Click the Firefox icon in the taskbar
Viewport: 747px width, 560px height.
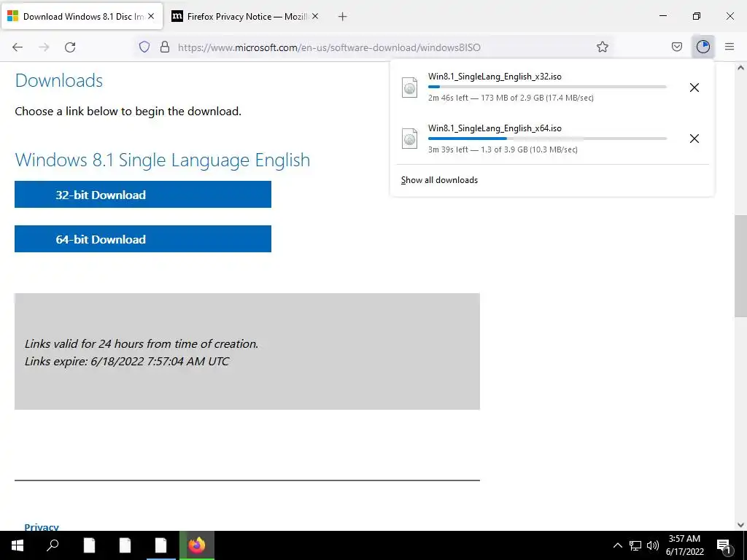coord(197,545)
